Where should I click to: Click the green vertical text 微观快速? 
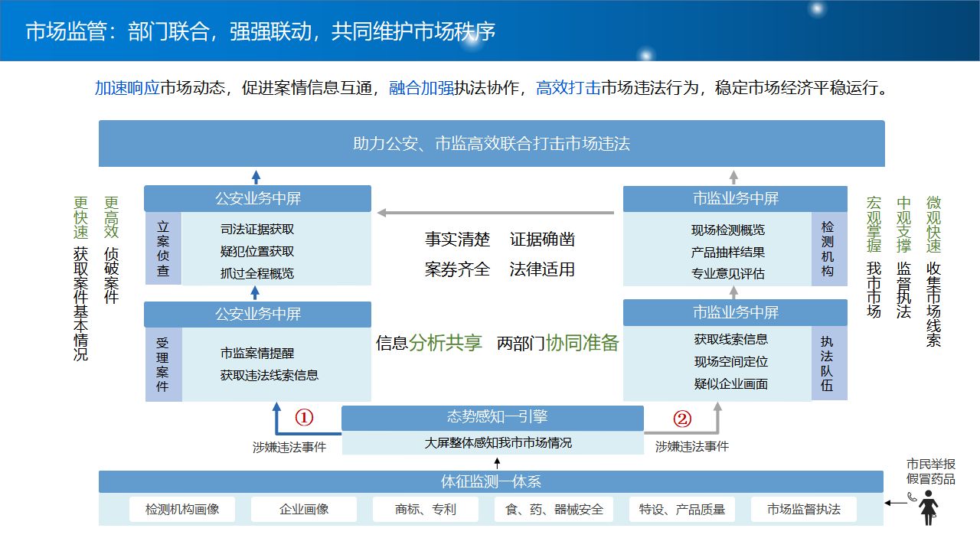point(933,225)
